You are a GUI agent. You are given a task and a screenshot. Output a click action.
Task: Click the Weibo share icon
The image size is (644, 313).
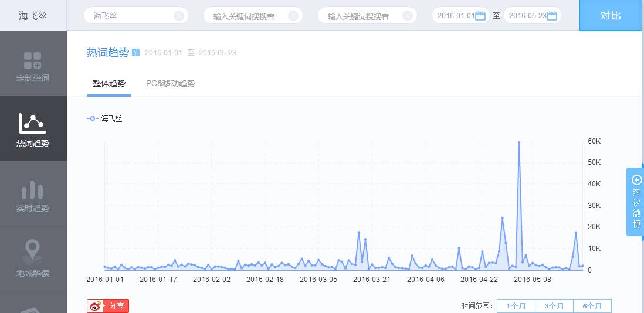click(96, 306)
